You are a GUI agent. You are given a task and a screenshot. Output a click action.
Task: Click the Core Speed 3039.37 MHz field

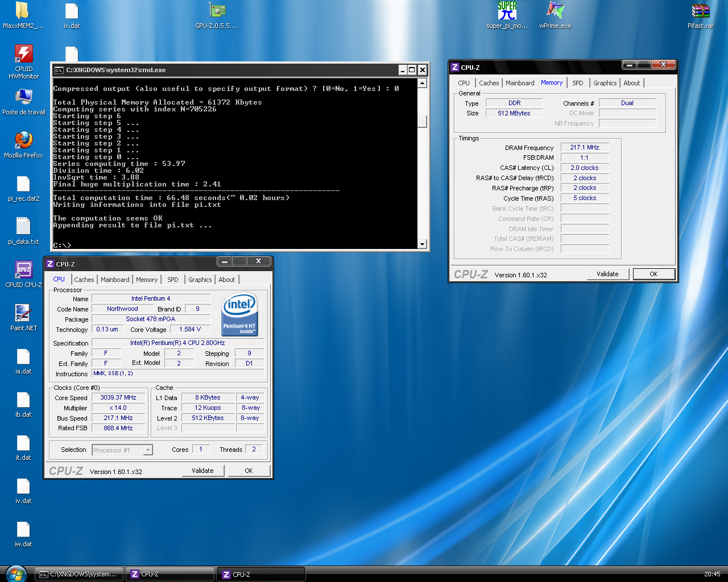(x=118, y=397)
